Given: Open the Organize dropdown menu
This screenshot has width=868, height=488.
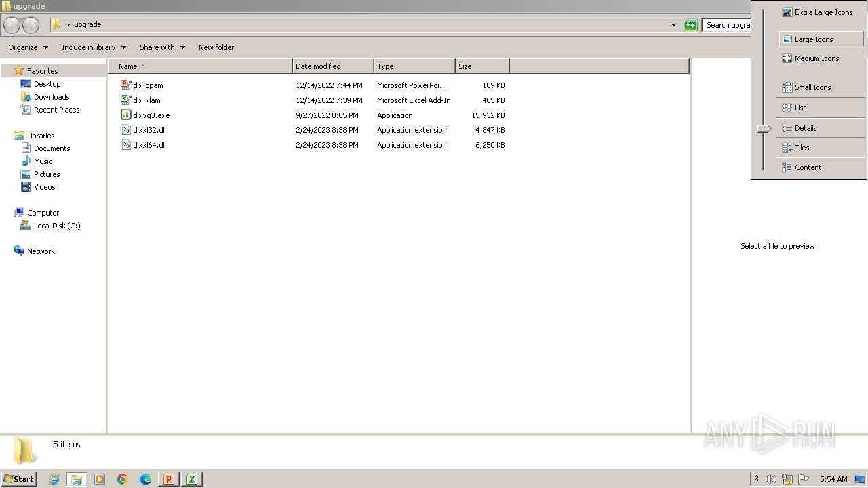Looking at the screenshot, I should (x=28, y=47).
